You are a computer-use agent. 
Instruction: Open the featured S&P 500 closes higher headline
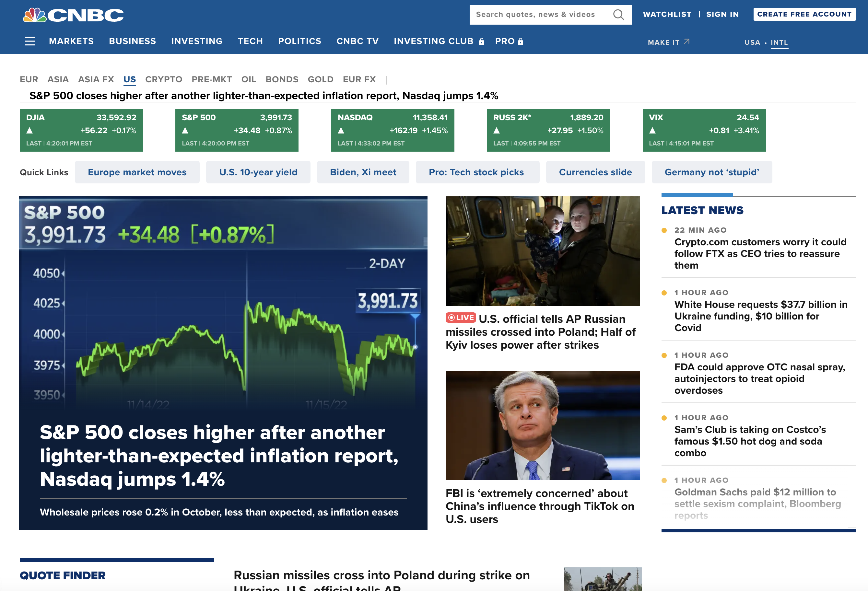coord(219,456)
